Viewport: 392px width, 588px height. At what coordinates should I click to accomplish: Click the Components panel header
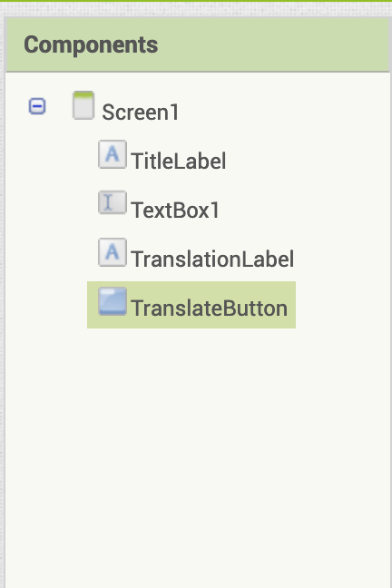tap(198, 44)
